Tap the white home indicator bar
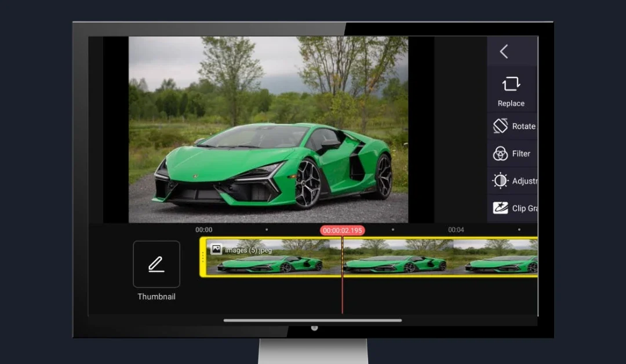Viewport: 626px width, 364px height. pos(312,320)
